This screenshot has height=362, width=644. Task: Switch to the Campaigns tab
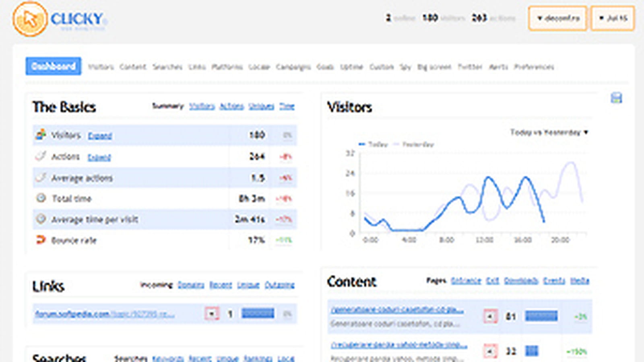[x=293, y=67]
